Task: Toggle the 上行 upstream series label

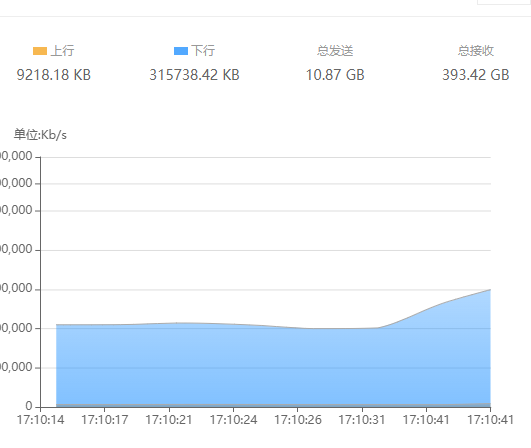Action: point(62,51)
